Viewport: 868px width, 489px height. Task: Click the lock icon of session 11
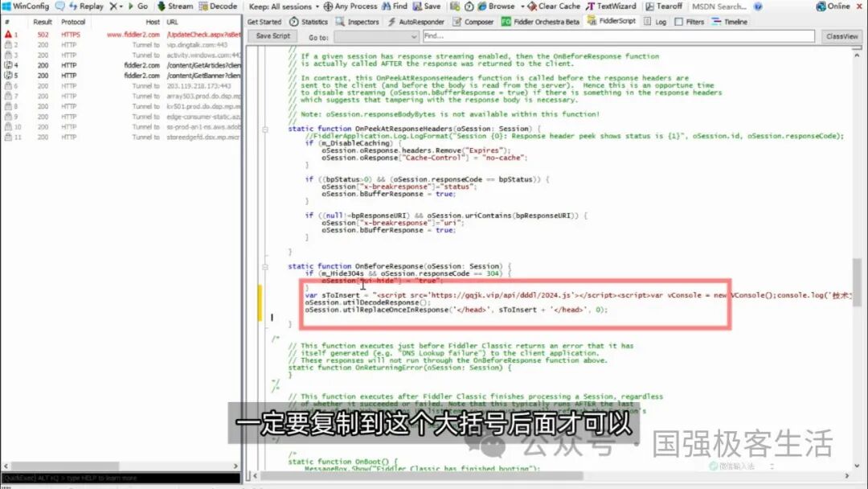click(8, 137)
